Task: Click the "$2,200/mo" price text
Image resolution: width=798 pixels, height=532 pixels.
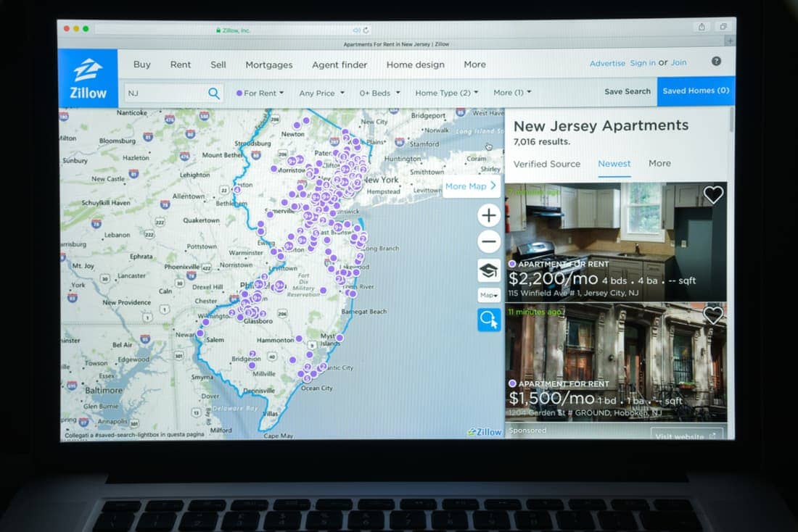Action: 554,279
